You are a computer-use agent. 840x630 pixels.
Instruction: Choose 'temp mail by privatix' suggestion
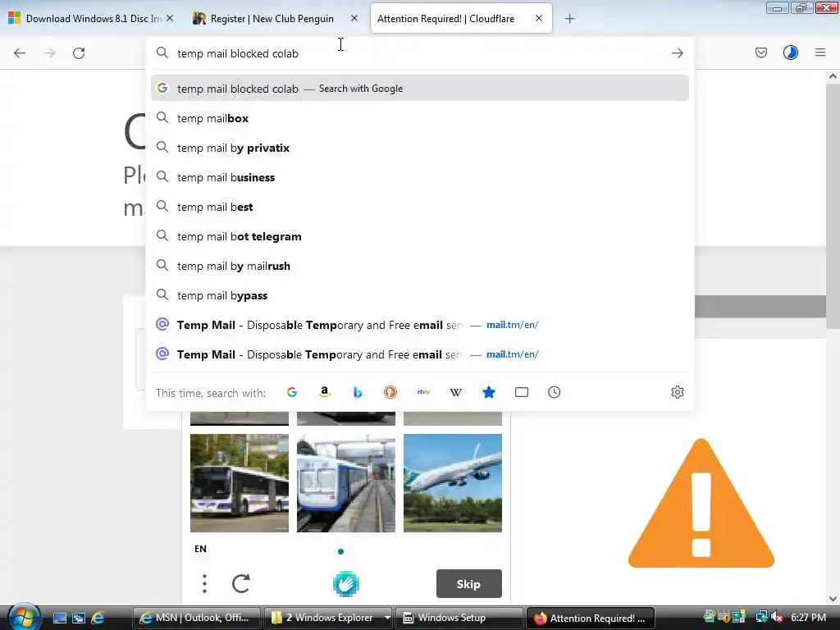420,148
